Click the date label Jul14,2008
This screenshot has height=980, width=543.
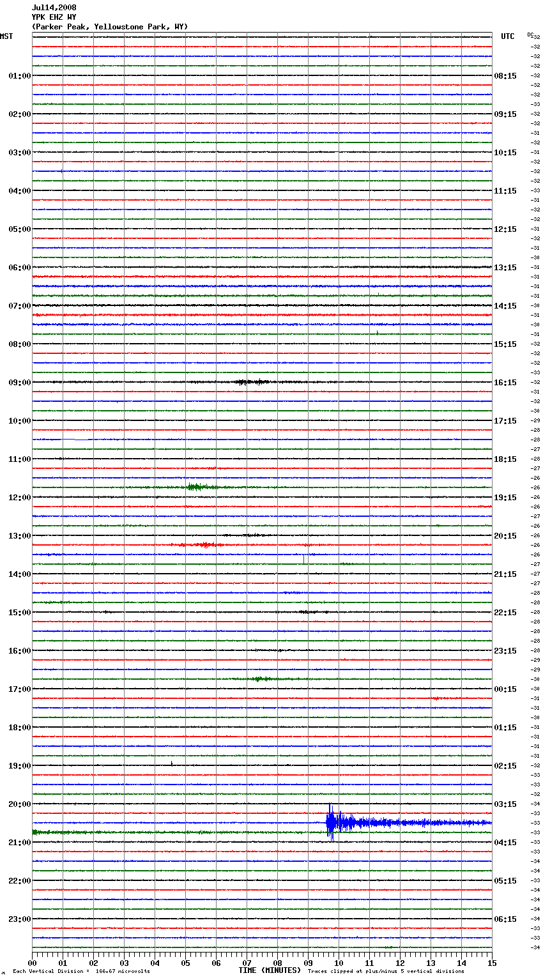click(54, 8)
